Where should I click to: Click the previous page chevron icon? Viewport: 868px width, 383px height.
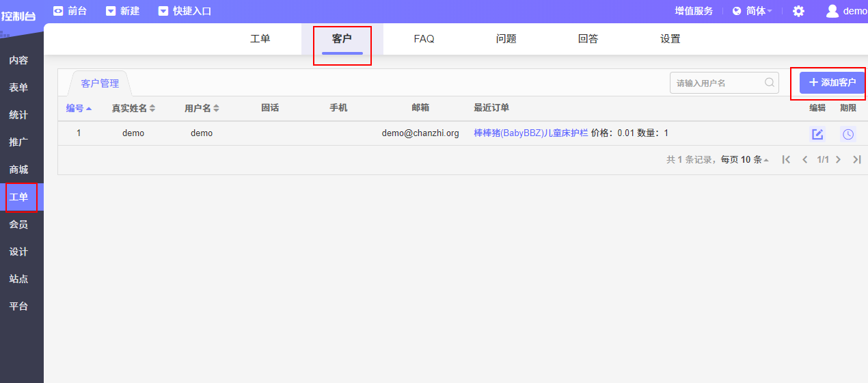pos(804,159)
